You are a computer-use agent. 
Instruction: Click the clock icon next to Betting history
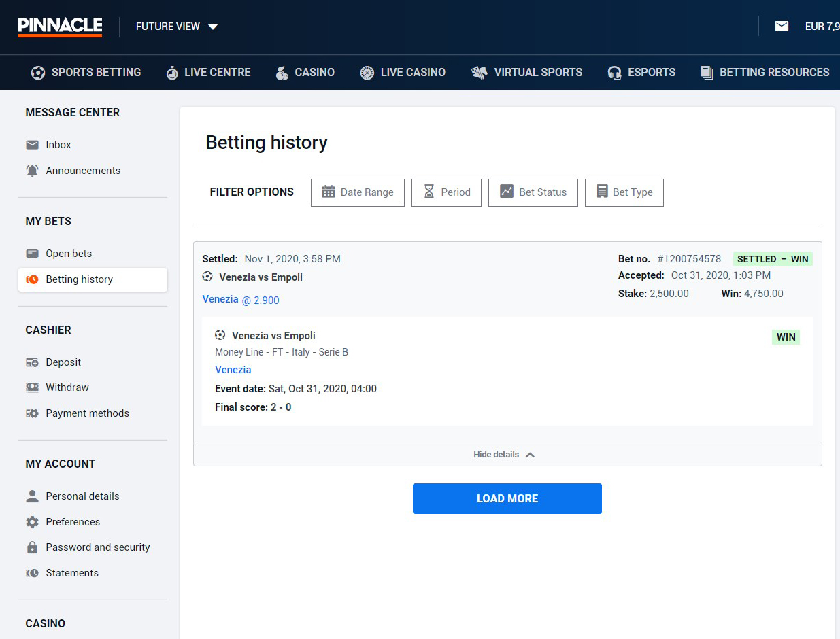pyautogui.click(x=32, y=279)
